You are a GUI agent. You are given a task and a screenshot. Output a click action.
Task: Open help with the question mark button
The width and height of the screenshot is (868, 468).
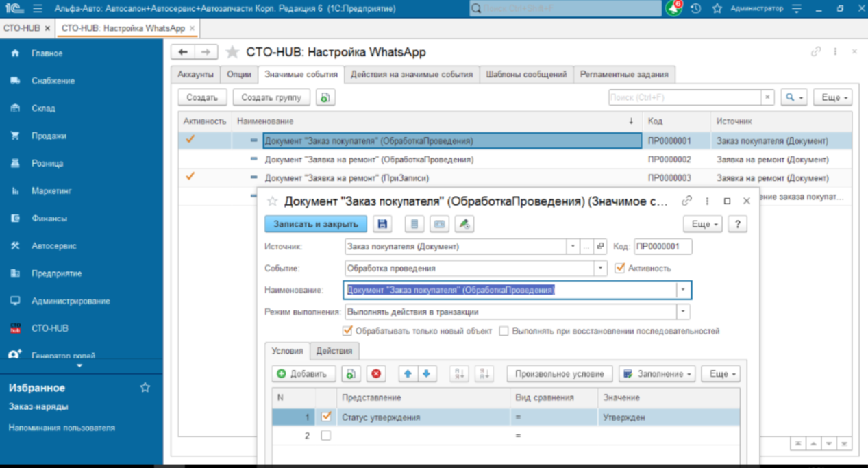pos(737,224)
